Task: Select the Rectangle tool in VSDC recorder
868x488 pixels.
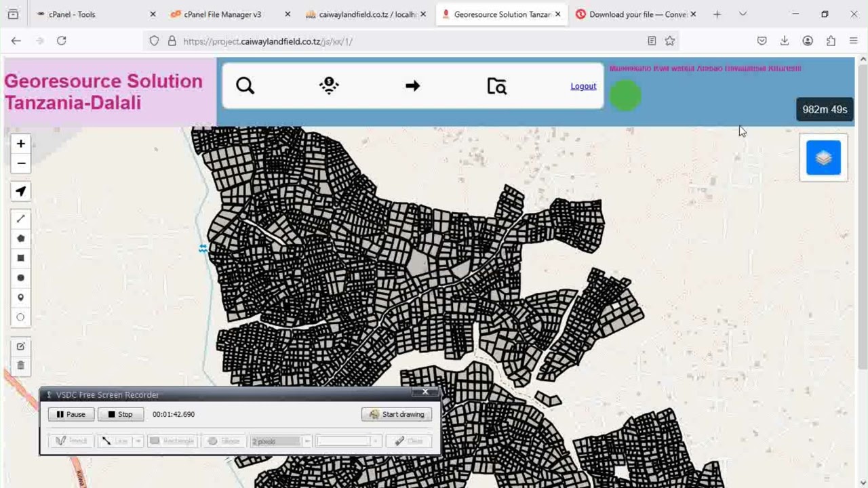Action: [x=172, y=441]
